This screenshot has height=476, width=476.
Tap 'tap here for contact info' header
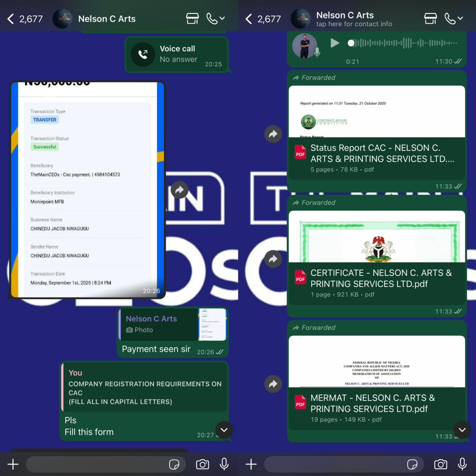(x=354, y=24)
